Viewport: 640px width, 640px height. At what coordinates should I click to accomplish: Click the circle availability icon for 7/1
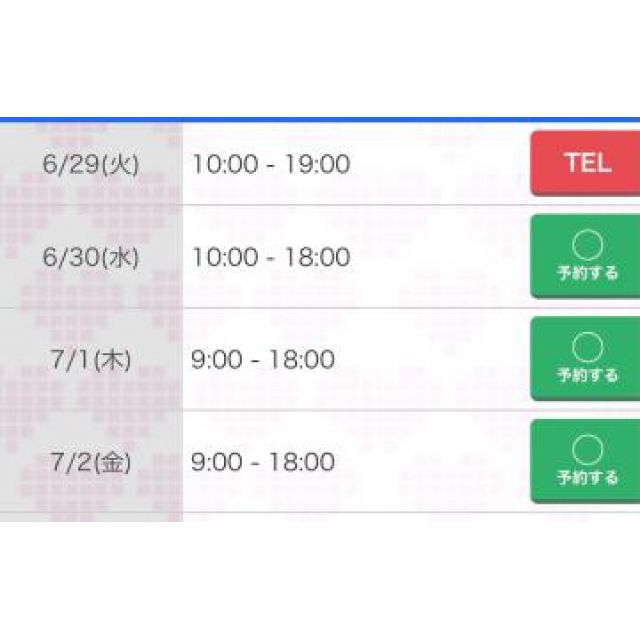[588, 347]
